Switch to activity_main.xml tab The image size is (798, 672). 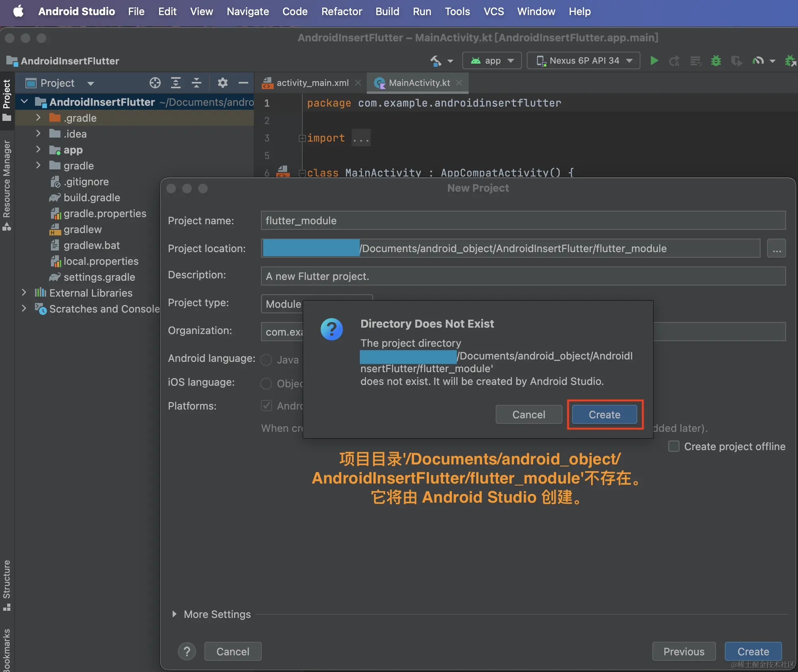click(312, 83)
